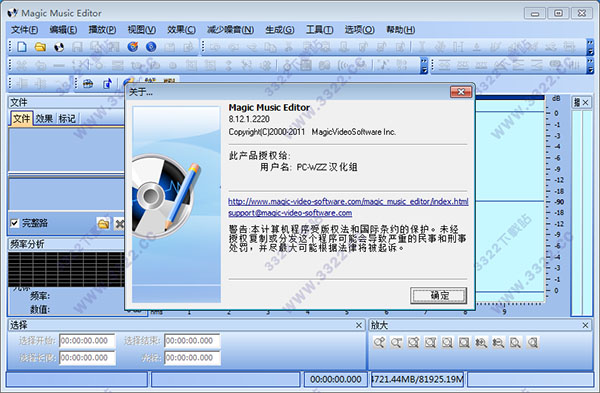This screenshot has width=600, height=393.
Task: Click the fifth zoom icon in 放大 panel
Action: click(x=447, y=342)
